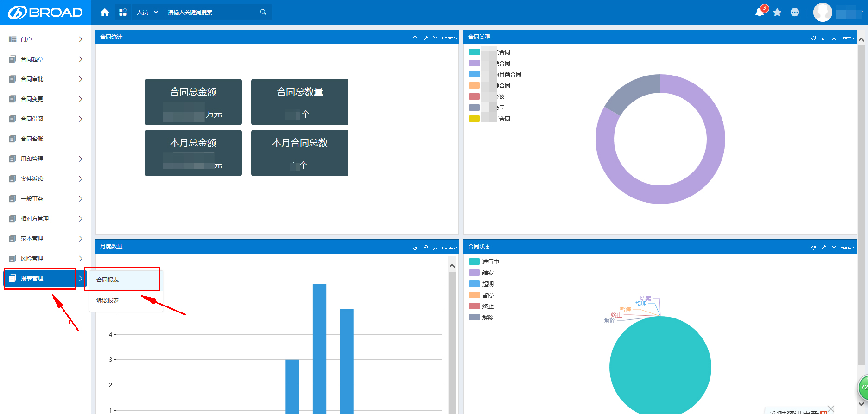Expand 用印管理 chevron arrow
This screenshot has height=414, width=868.
[x=81, y=159]
